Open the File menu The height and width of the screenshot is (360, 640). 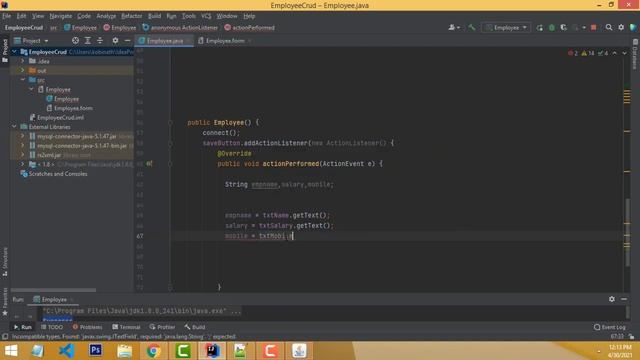point(7,16)
